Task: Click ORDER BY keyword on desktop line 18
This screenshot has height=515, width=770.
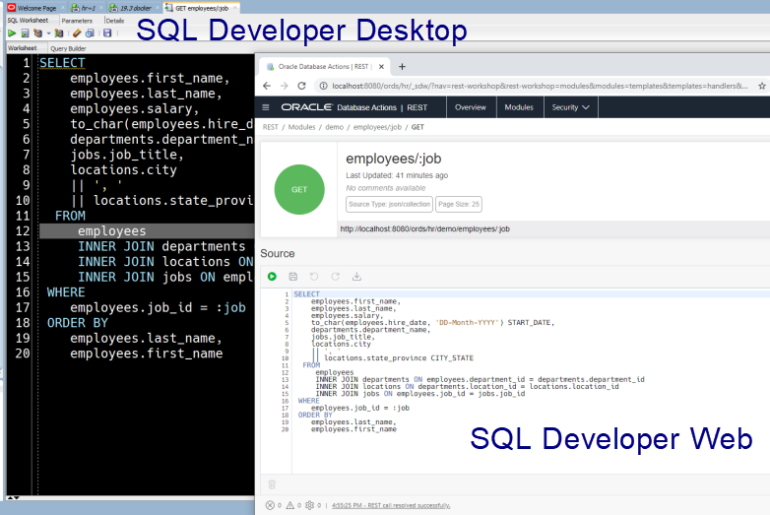Action: pos(77,323)
